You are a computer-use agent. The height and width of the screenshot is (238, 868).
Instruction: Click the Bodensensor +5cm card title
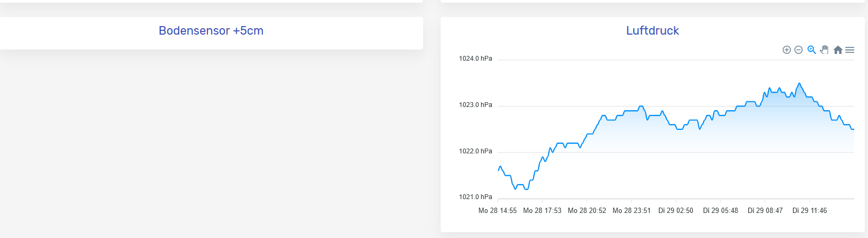(211, 31)
